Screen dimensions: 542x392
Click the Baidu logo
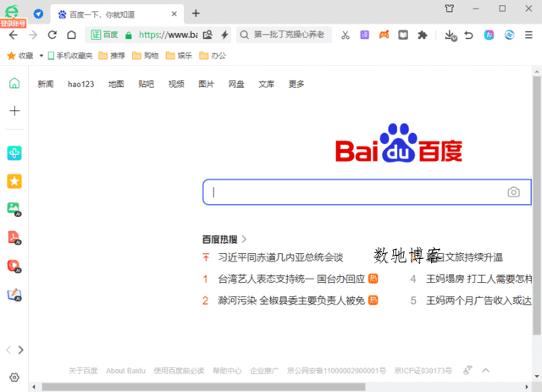click(399, 143)
